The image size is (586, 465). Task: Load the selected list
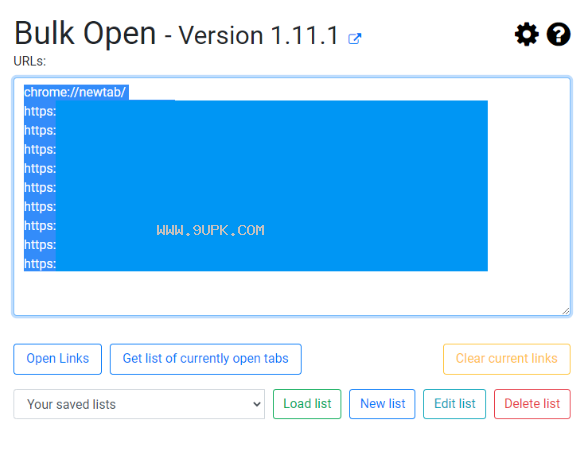[307, 404]
